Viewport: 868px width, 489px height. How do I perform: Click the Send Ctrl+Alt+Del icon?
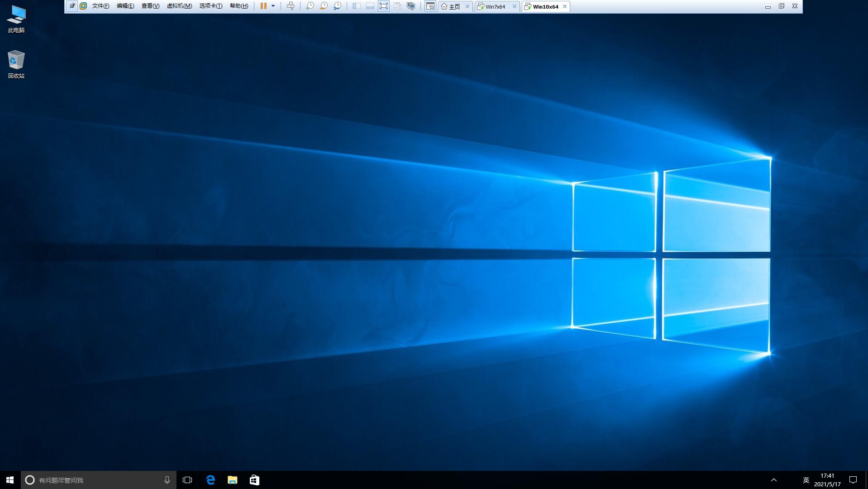tap(291, 6)
